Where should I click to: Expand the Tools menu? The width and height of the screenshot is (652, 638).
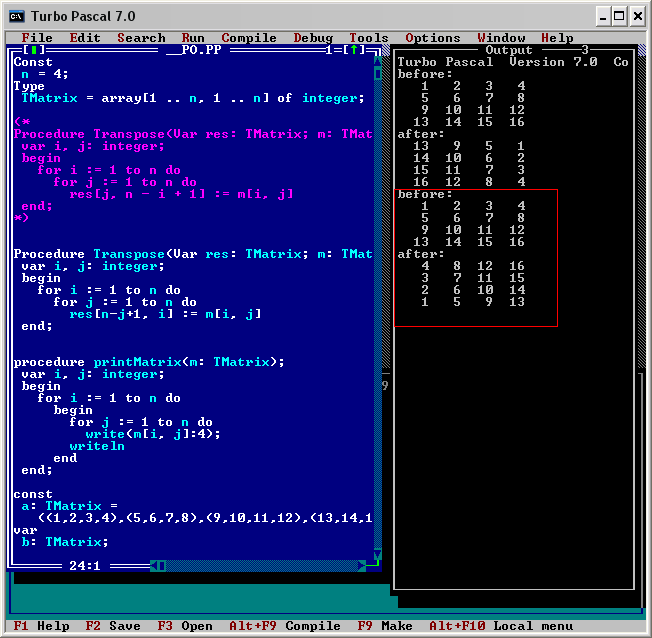[369, 38]
